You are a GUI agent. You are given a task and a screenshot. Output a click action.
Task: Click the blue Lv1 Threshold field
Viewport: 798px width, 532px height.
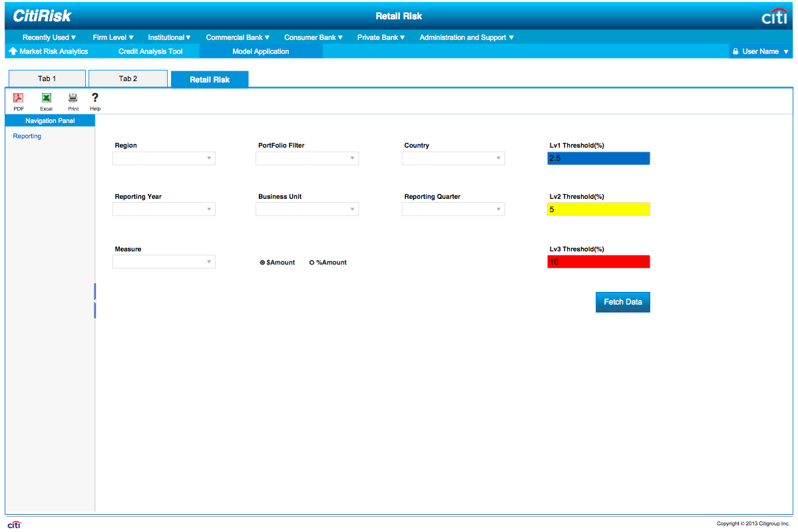click(x=598, y=158)
